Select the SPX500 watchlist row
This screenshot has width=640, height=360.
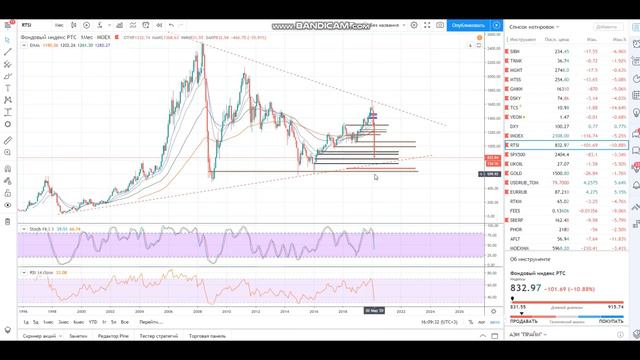pos(567,155)
